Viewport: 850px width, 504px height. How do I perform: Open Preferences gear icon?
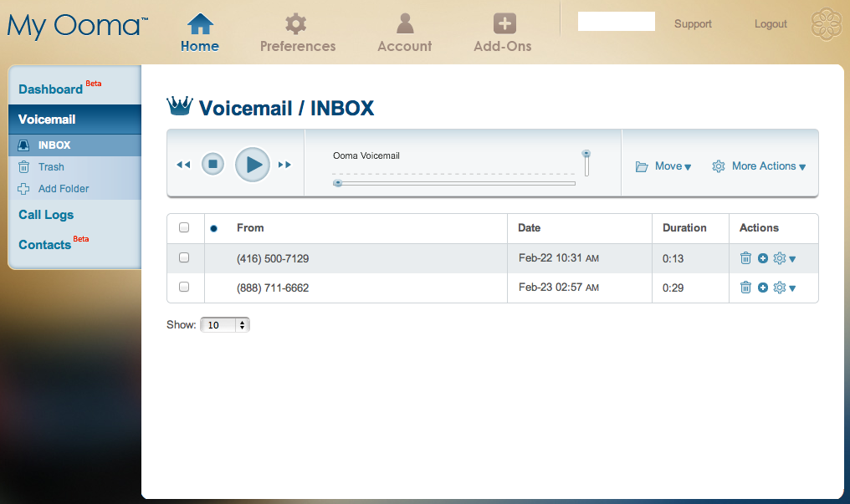click(x=296, y=23)
